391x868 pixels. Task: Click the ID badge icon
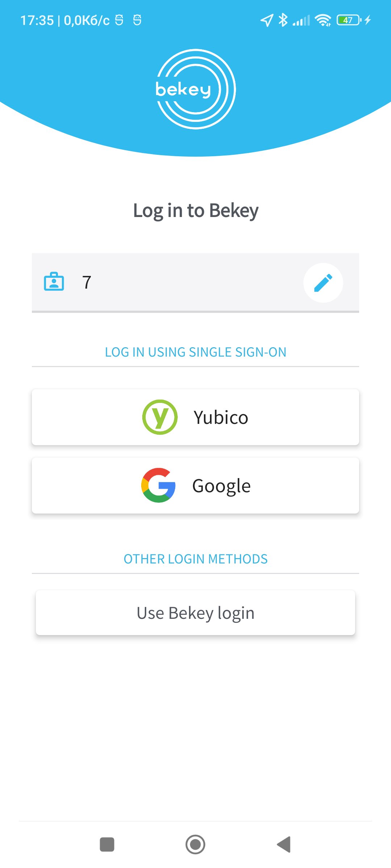pos(54,282)
